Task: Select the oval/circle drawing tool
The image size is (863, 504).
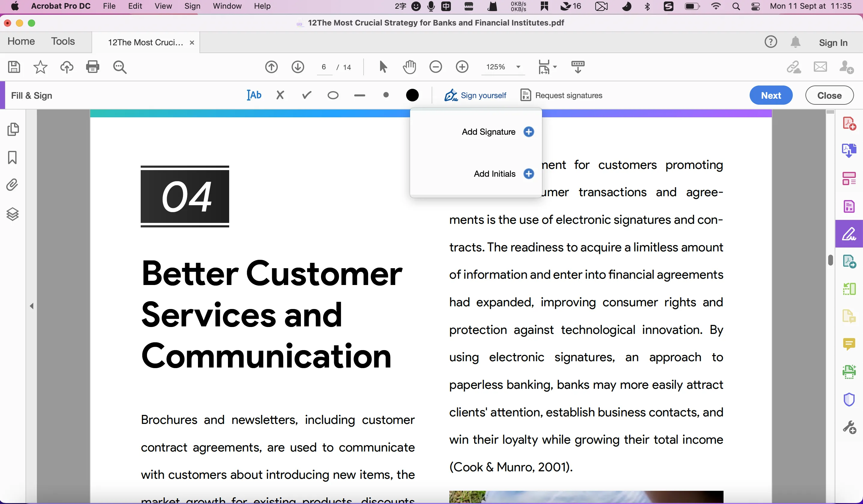Action: pyautogui.click(x=333, y=95)
